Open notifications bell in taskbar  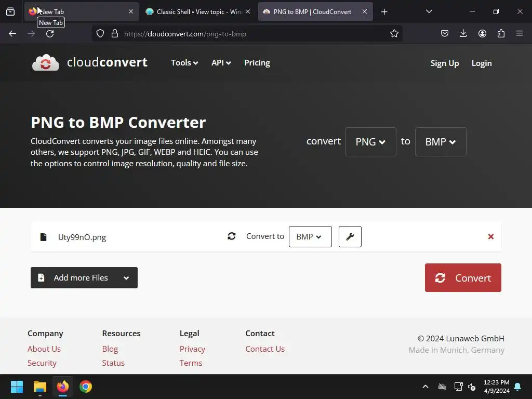518,387
